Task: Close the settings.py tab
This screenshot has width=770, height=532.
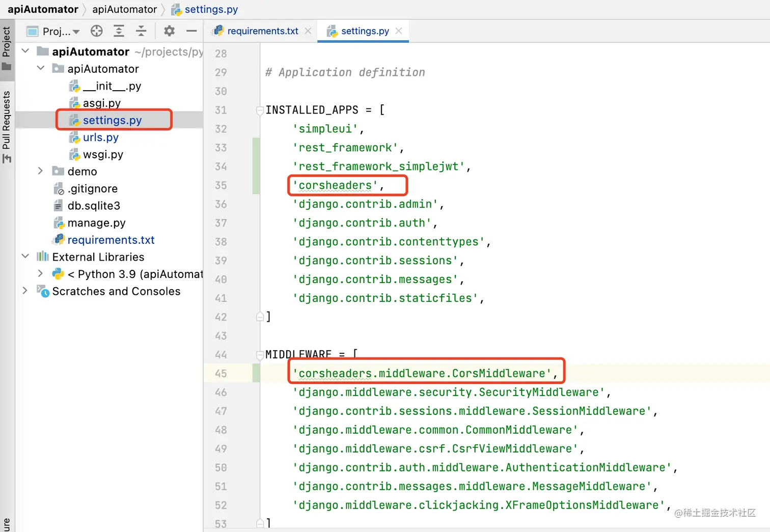Action: coord(399,31)
